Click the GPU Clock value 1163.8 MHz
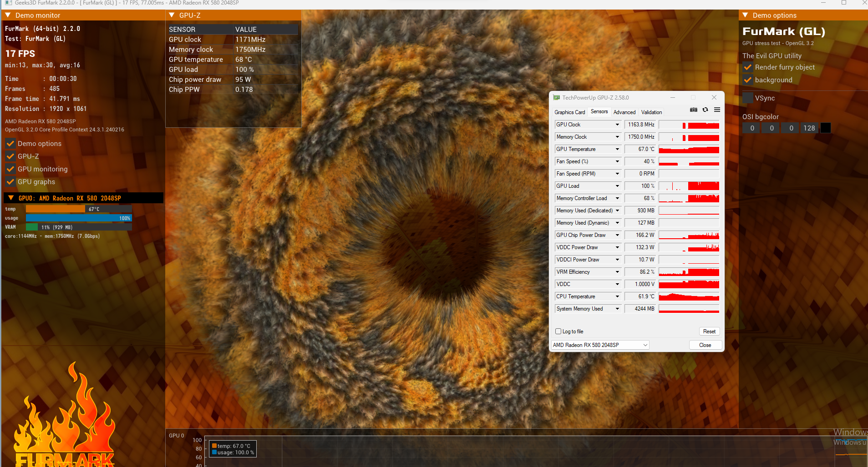 pos(640,125)
